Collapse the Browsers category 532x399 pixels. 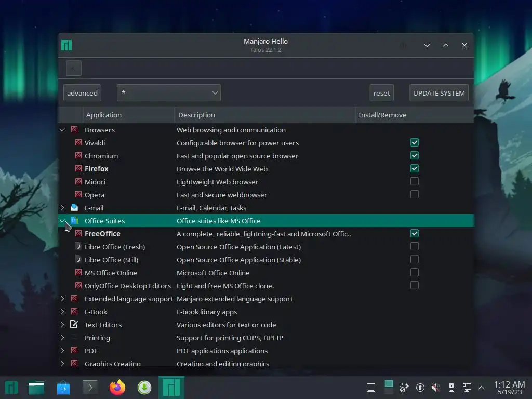point(62,130)
